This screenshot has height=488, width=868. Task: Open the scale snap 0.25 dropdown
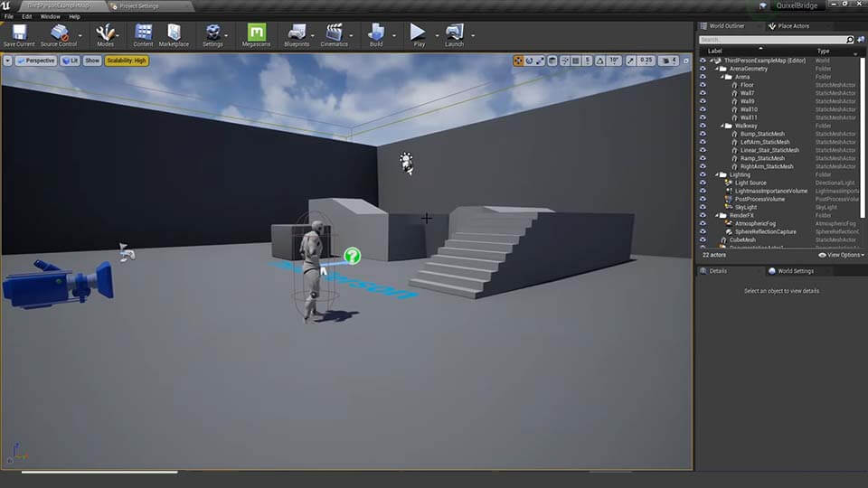click(x=646, y=61)
